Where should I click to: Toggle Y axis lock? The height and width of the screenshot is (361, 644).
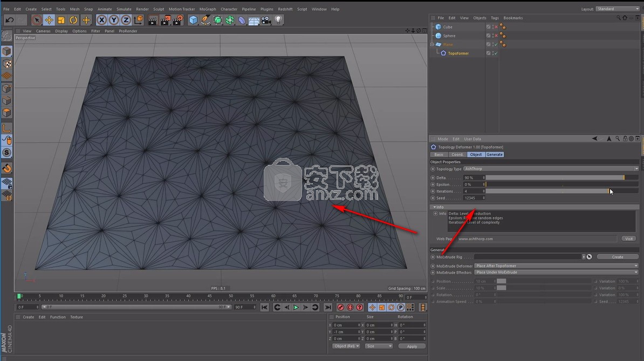[x=114, y=20]
